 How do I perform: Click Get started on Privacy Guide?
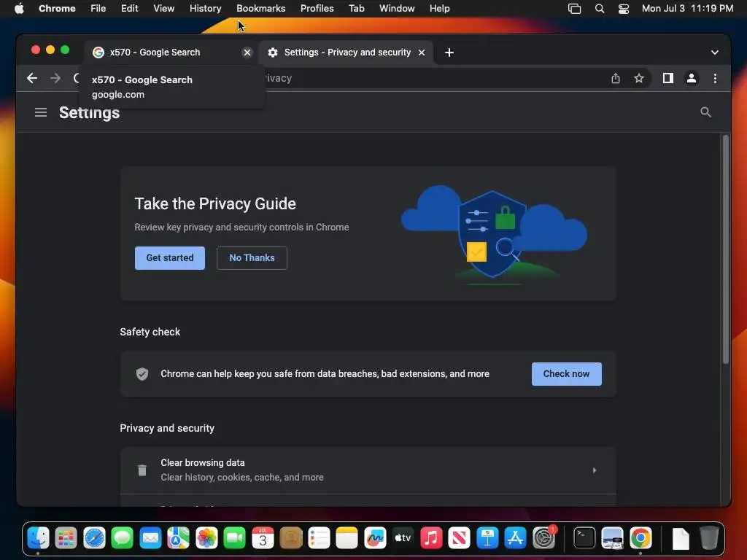(x=169, y=258)
